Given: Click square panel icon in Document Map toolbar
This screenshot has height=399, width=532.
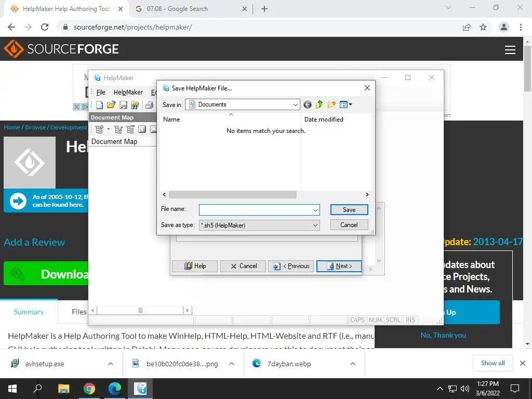Looking at the screenshot, I should [x=142, y=129].
